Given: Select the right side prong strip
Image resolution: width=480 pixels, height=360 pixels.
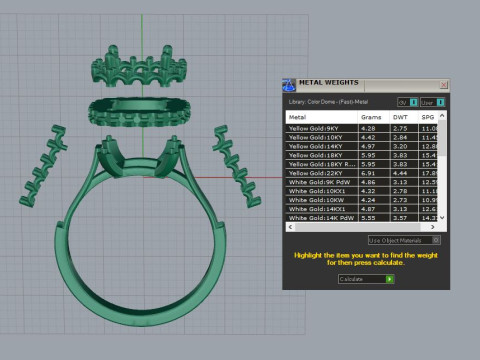Looking at the screenshot, I should point(237,166).
